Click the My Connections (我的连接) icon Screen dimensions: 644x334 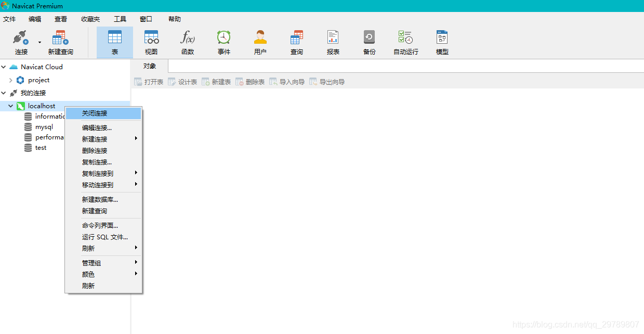[14, 93]
